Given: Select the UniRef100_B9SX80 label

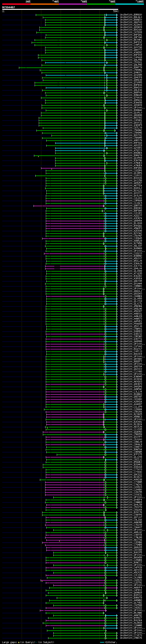Looking at the screenshot, I should pyautogui.click(x=131, y=30).
